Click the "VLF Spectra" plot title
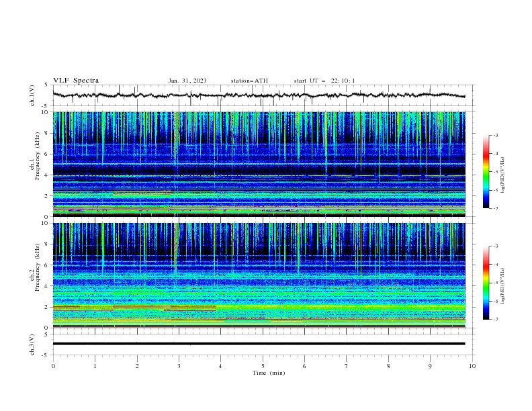532x411 pixels. [76, 81]
